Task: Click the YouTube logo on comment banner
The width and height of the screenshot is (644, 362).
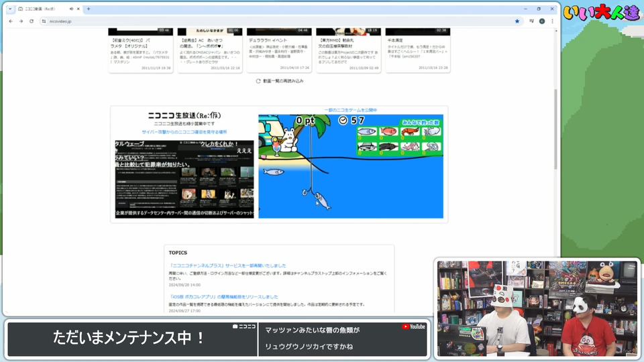Action: coord(414,326)
